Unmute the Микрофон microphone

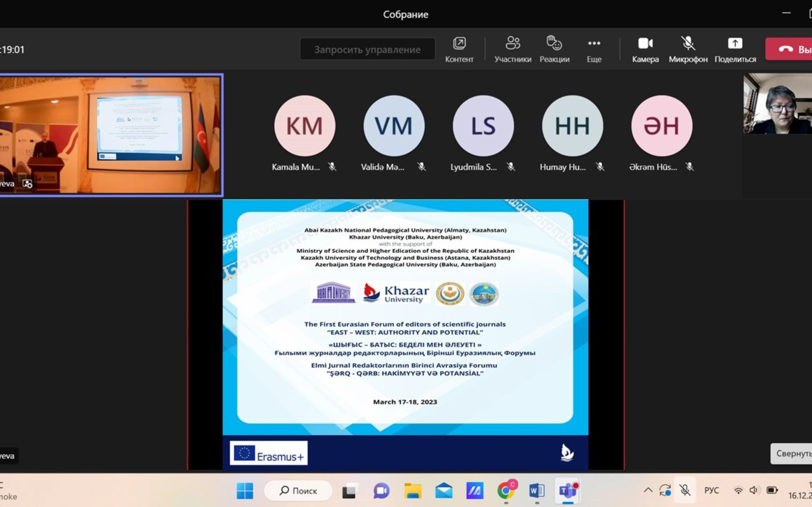click(x=688, y=49)
